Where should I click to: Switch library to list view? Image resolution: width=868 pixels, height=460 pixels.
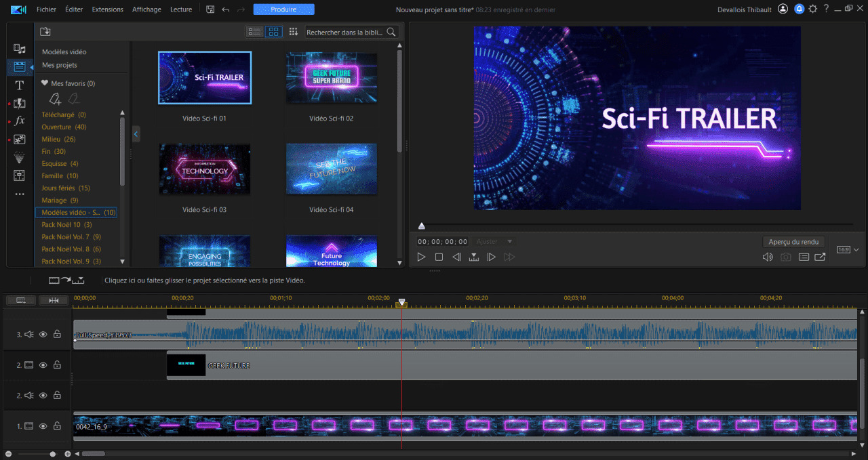(x=254, y=31)
